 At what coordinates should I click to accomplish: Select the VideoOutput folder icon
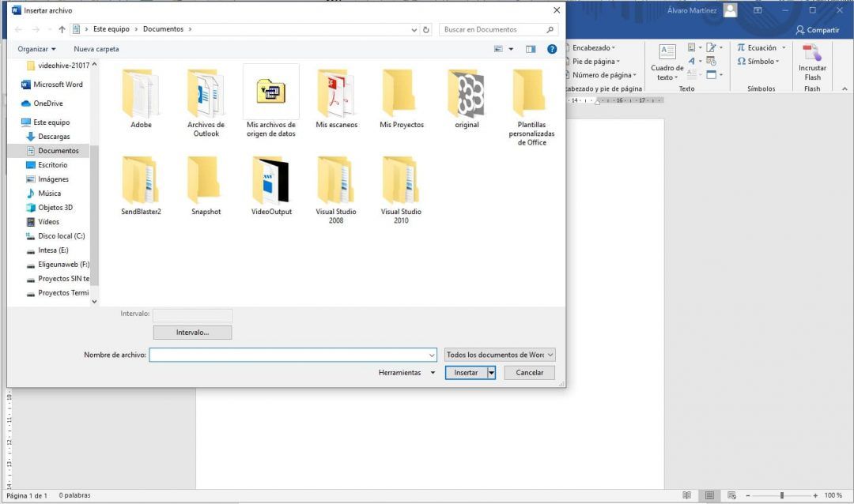(271, 182)
